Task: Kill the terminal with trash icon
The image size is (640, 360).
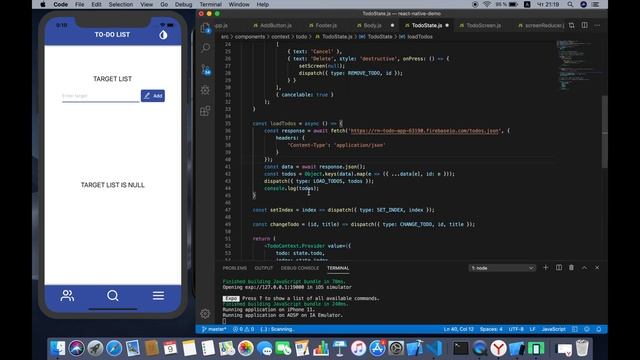Action: pyautogui.click(x=571, y=268)
